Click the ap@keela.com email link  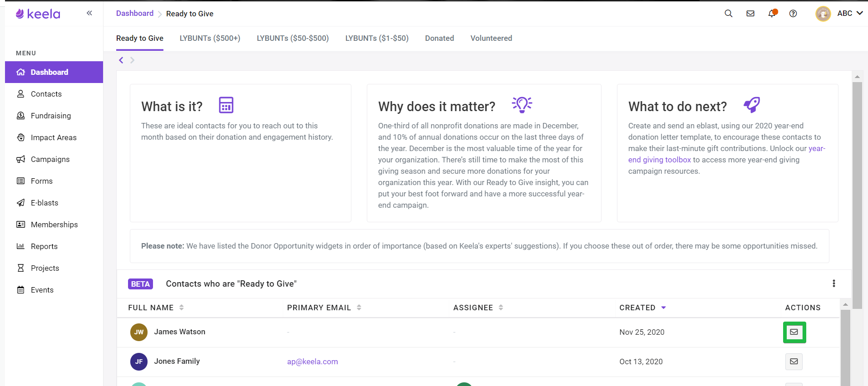pos(312,362)
